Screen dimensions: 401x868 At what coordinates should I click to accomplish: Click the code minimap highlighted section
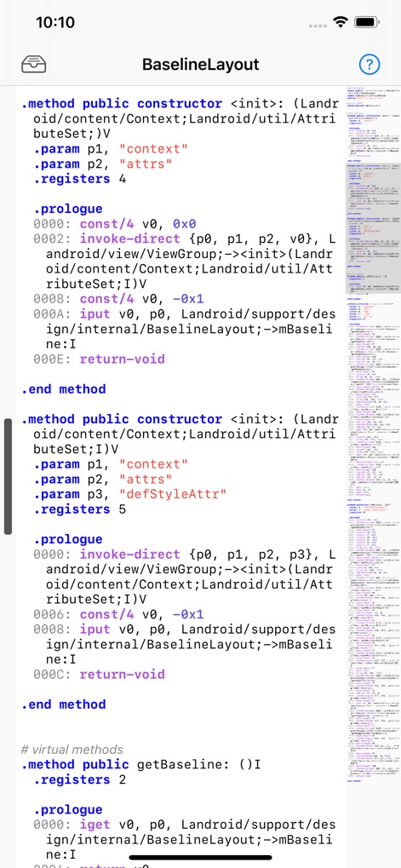(x=373, y=228)
